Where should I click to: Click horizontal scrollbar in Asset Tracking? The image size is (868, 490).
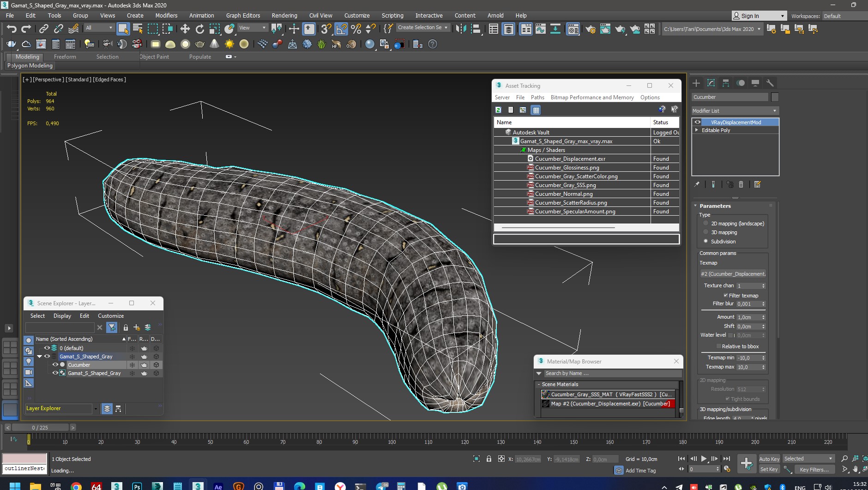tap(558, 228)
